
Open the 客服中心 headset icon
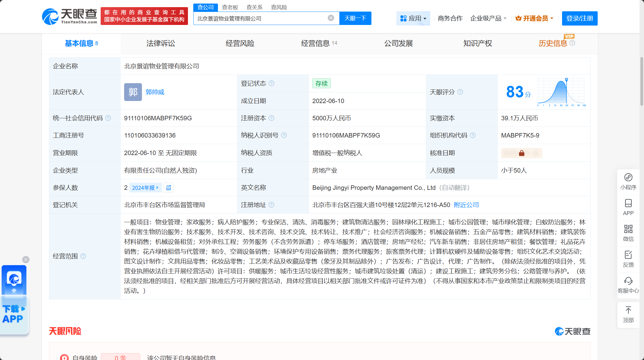tap(628, 285)
